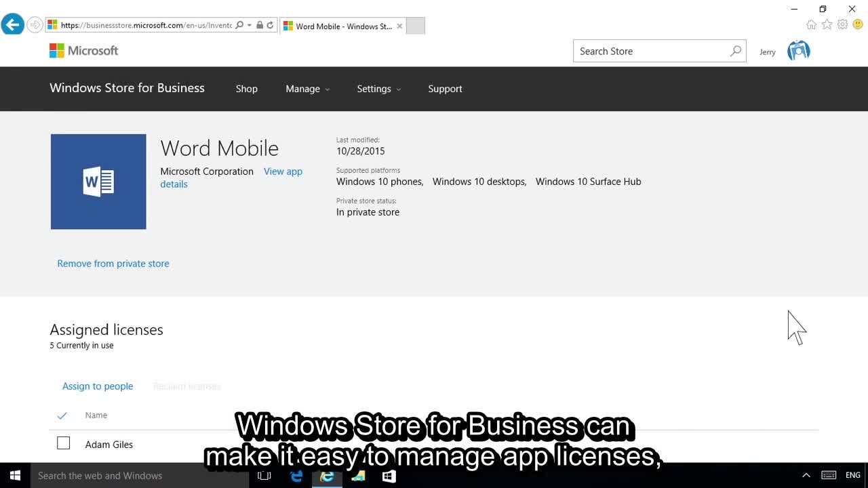Open the View app details link
The width and height of the screenshot is (868, 488).
231,178
